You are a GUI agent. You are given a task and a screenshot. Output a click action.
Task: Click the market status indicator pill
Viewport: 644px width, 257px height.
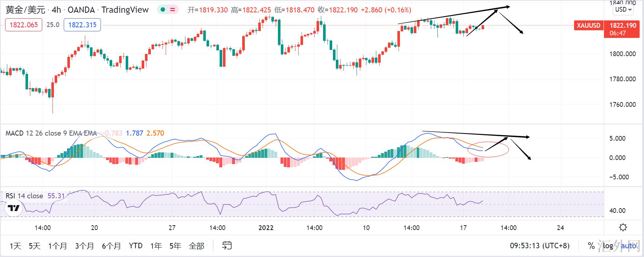(x=168, y=10)
